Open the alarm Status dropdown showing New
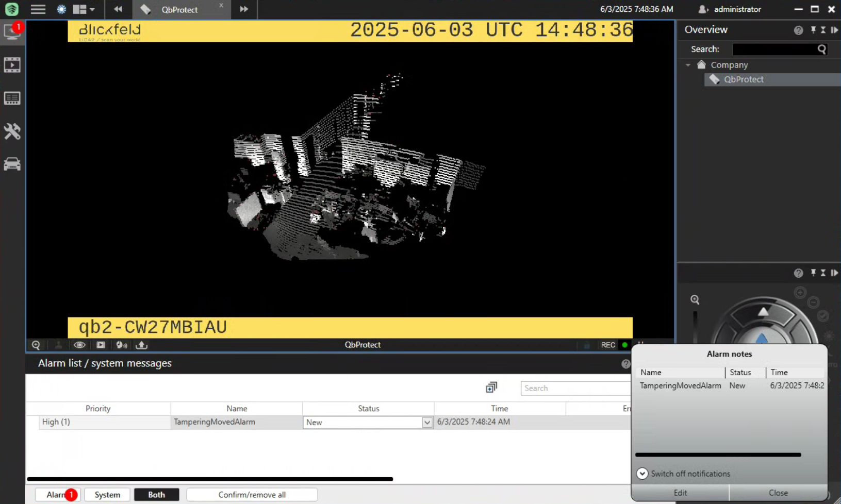Viewport: 841px width, 504px height. pyautogui.click(x=426, y=423)
